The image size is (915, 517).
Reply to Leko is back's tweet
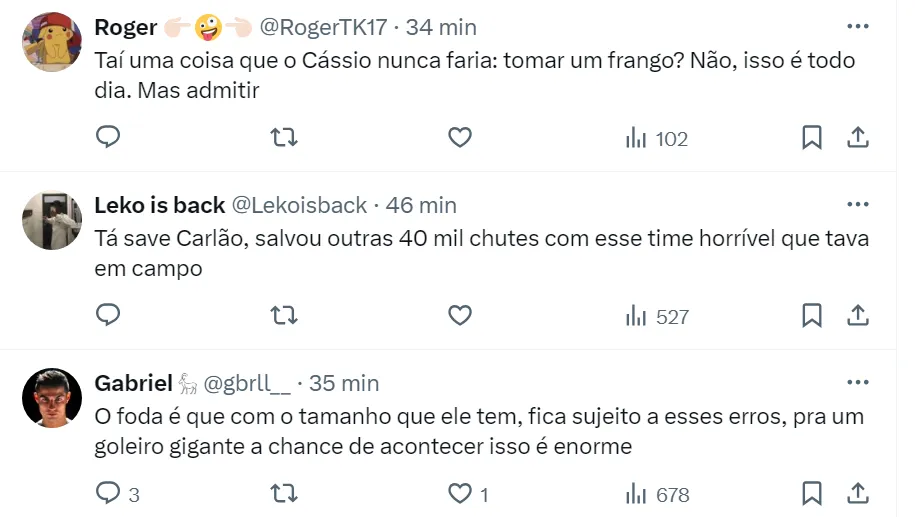tap(108, 316)
